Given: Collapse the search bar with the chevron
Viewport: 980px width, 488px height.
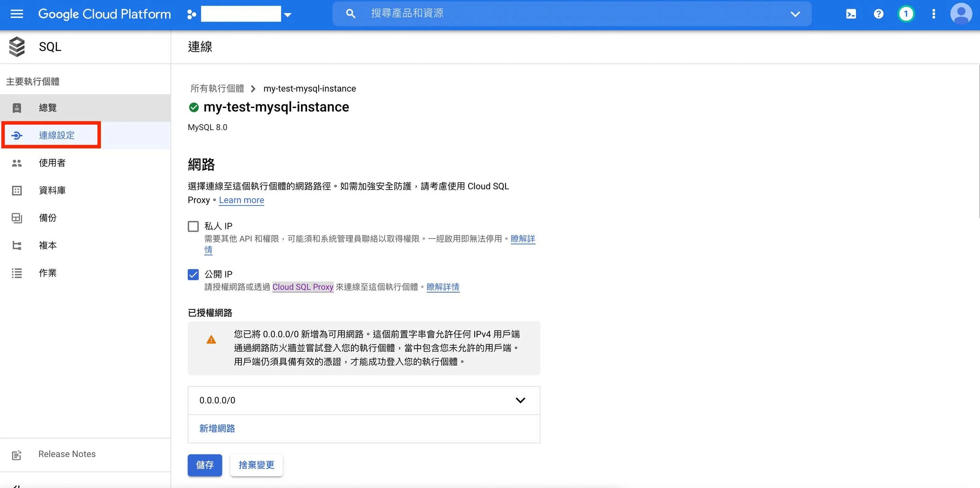Looking at the screenshot, I should (x=795, y=14).
